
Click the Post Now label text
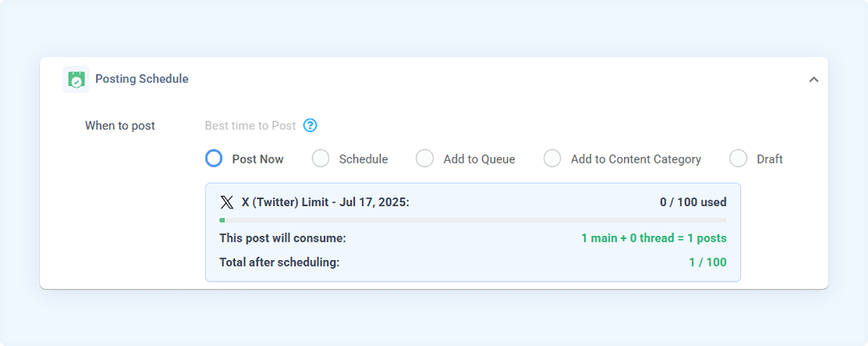coord(258,159)
